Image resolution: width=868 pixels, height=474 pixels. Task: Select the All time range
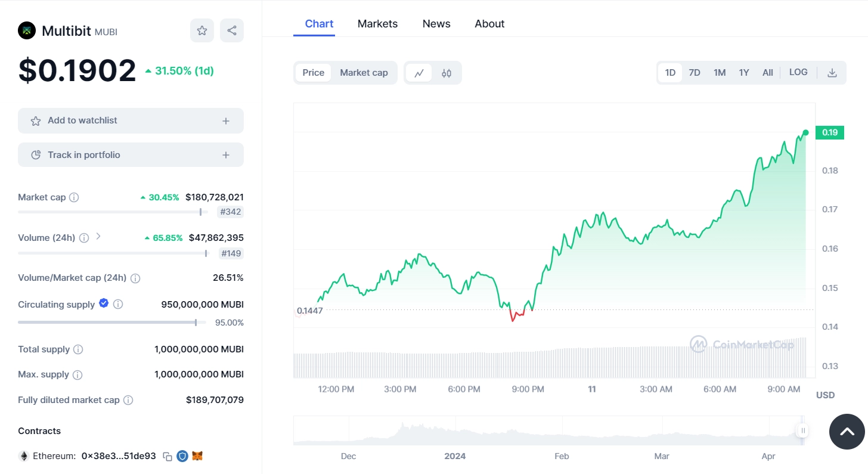pos(768,73)
